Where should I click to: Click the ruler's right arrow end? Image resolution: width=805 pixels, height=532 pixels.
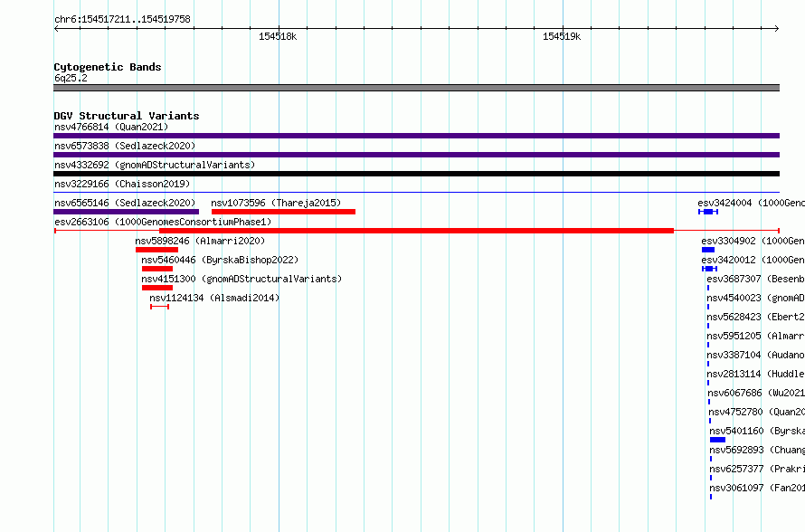(x=777, y=28)
